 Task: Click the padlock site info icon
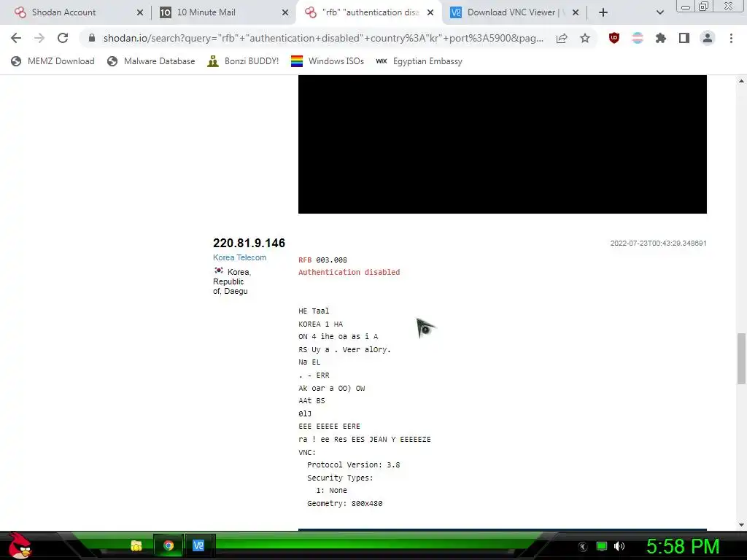(x=92, y=38)
